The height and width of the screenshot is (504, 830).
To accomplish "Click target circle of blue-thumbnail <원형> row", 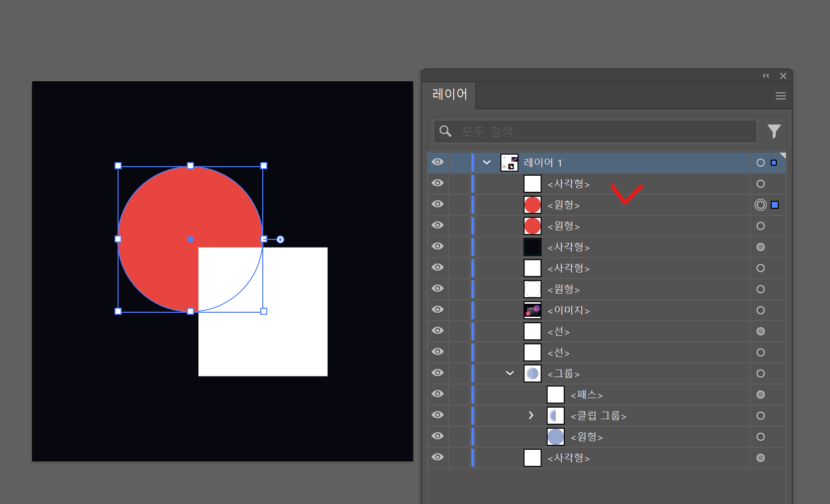I will click(761, 437).
